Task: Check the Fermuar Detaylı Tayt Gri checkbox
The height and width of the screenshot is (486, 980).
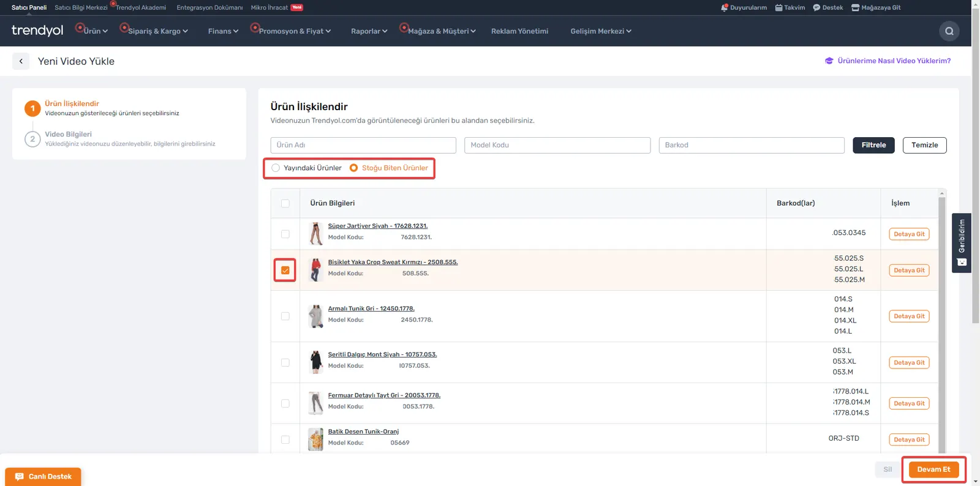Action: pos(285,403)
